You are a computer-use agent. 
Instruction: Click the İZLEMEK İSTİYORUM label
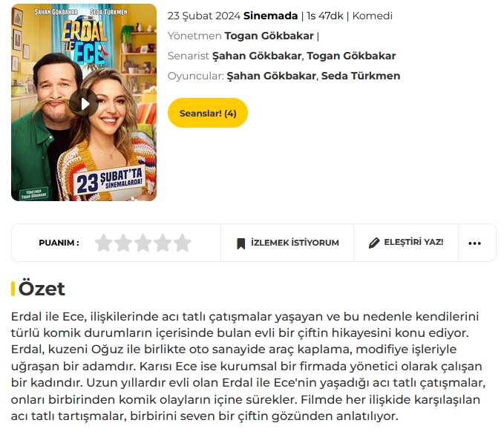[295, 243]
